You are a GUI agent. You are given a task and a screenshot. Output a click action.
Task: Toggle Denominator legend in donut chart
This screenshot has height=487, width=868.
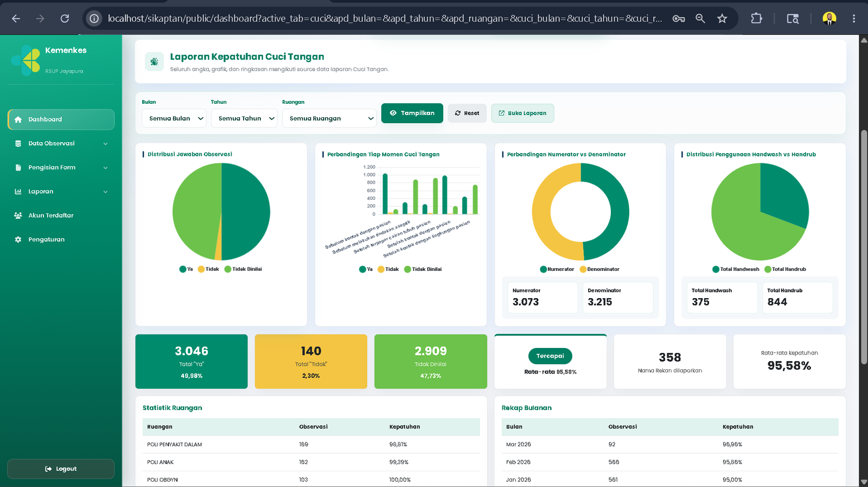pyautogui.click(x=599, y=269)
